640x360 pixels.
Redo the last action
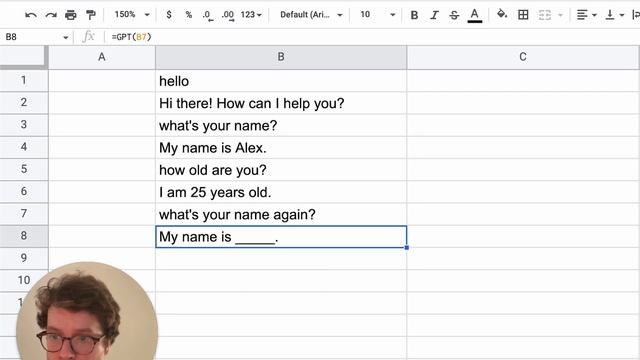tap(51, 15)
